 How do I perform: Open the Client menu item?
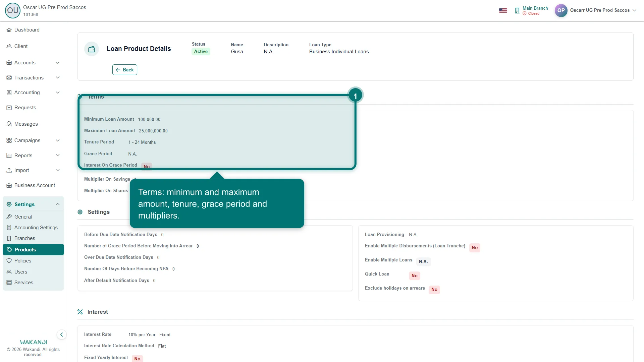(33, 46)
